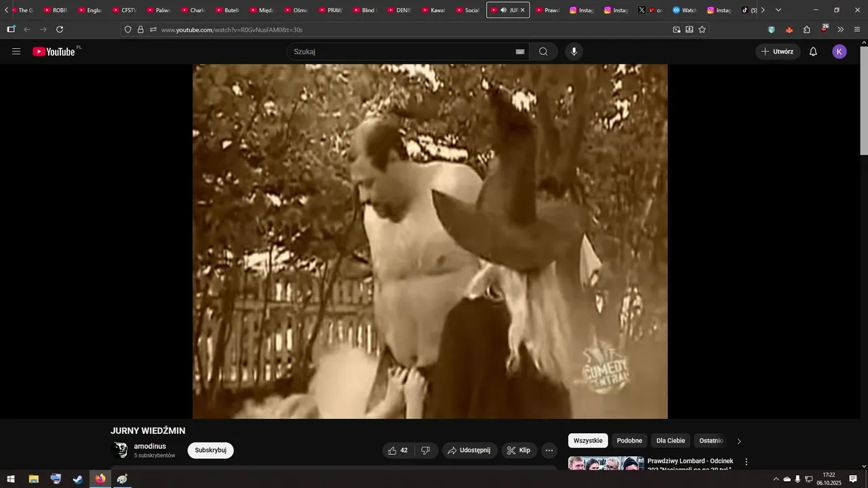Open site permissions icon in address bar
Viewport: 868px width, 488px height.
153,29
